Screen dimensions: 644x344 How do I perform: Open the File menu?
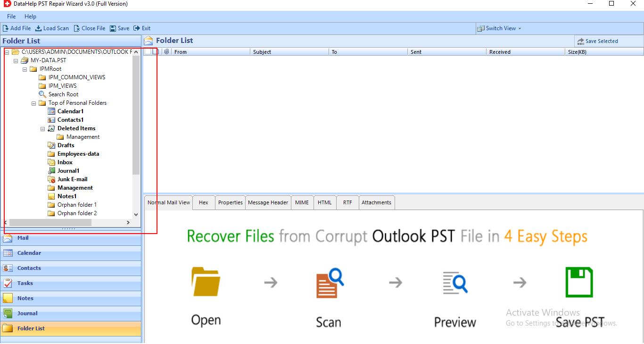(11, 17)
